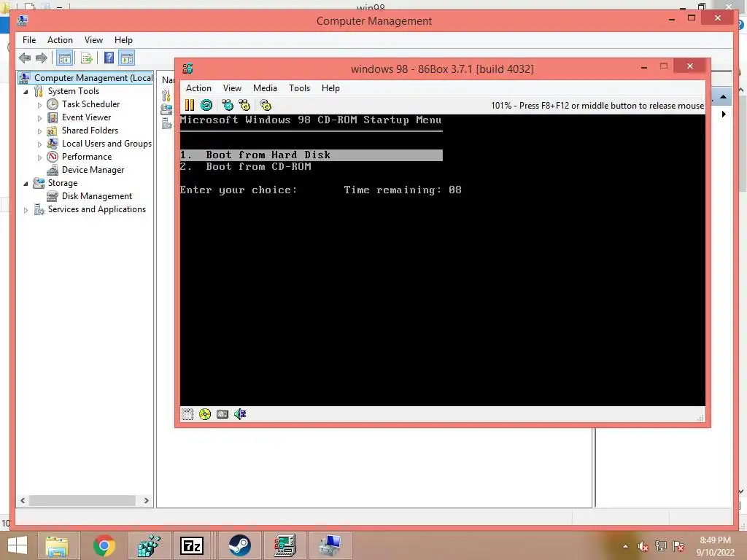Open 86Box Help menu
The width and height of the screenshot is (747, 560).
pos(330,88)
